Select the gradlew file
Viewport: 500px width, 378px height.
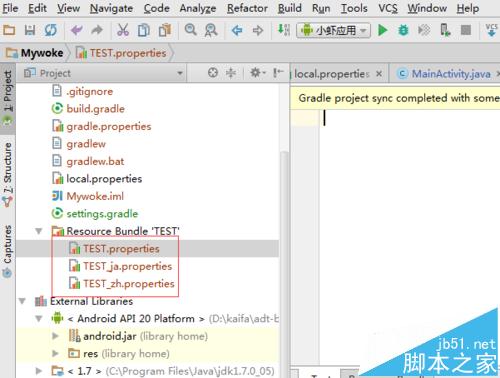pyautogui.click(x=79, y=144)
